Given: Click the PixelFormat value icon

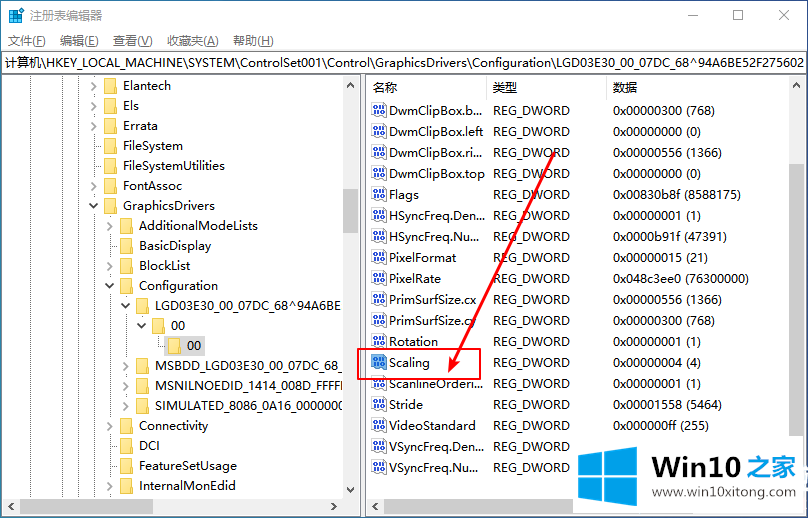Looking at the screenshot, I should click(x=379, y=257).
